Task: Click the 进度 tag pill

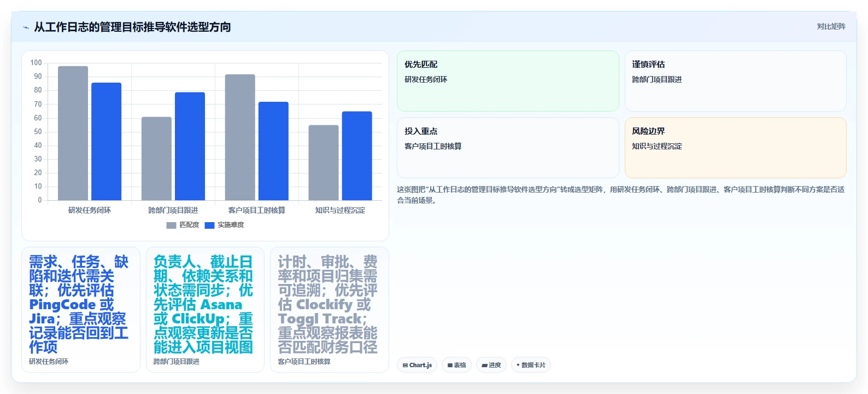Action: pyautogui.click(x=491, y=365)
